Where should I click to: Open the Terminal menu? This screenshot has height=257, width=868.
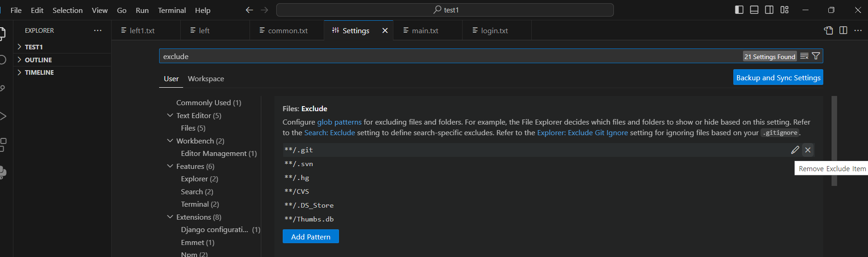pyautogui.click(x=172, y=10)
